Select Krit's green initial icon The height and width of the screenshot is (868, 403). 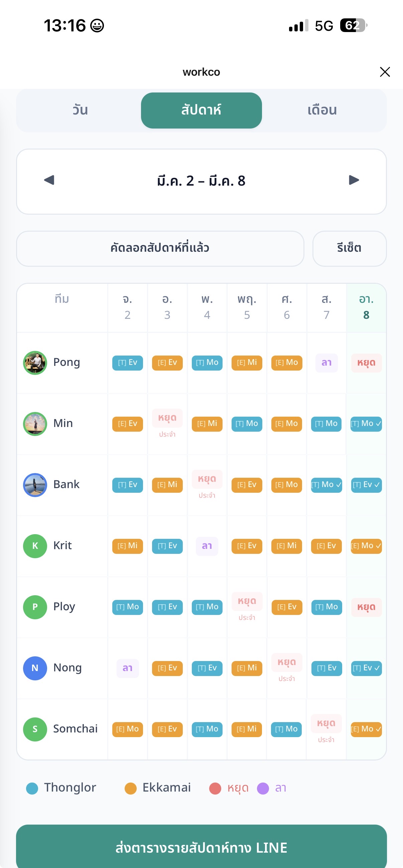(x=35, y=546)
